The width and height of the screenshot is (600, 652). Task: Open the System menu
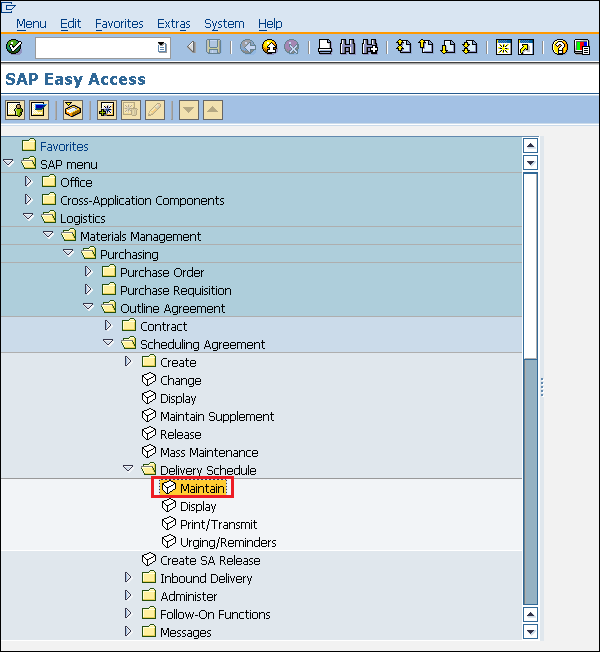click(224, 24)
